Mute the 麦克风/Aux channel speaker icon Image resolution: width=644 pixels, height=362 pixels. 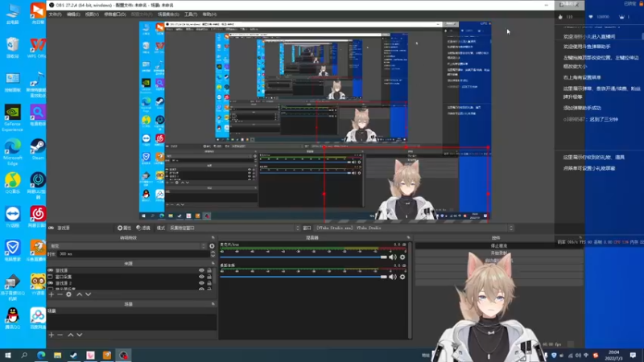(x=393, y=257)
